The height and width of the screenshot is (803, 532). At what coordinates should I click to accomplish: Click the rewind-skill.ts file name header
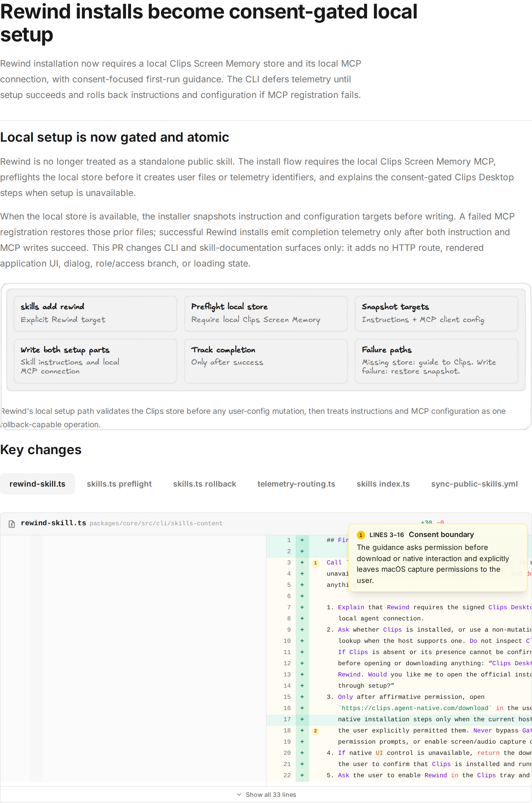pos(53,523)
